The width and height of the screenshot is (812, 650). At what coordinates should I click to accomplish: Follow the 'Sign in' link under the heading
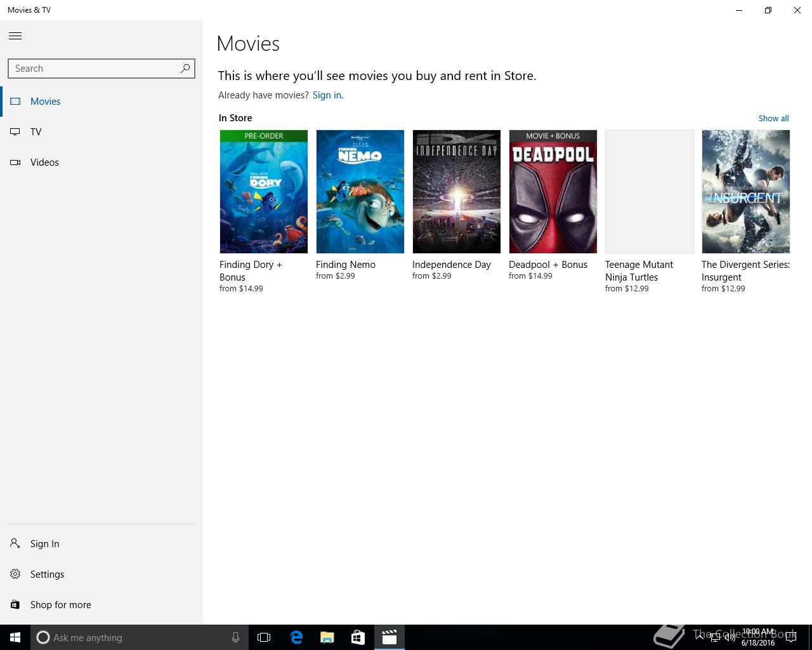(327, 95)
